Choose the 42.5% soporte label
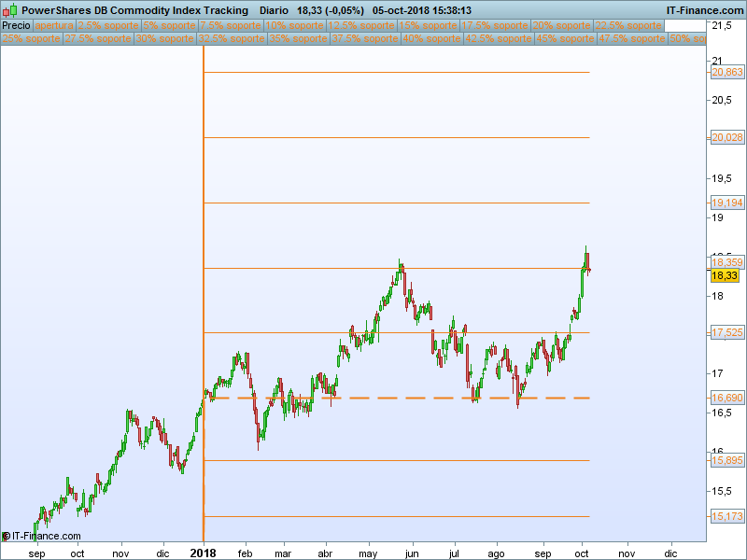The width and height of the screenshot is (747, 560). coord(498,38)
